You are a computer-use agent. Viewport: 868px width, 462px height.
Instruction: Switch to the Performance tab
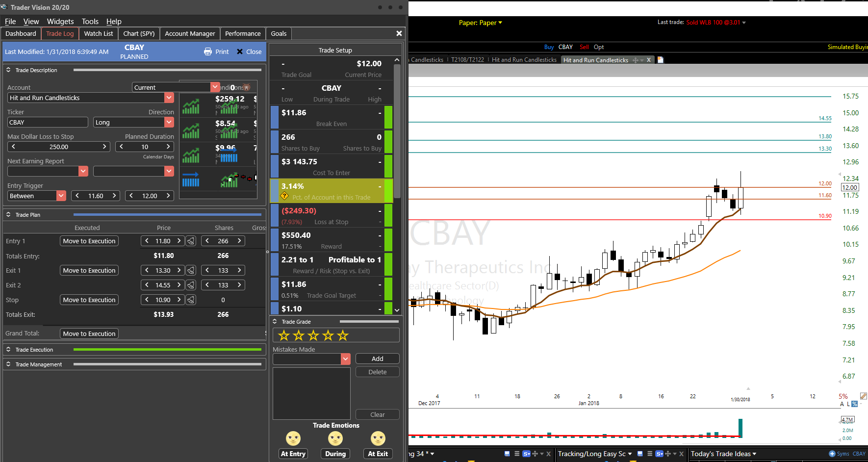pos(242,33)
